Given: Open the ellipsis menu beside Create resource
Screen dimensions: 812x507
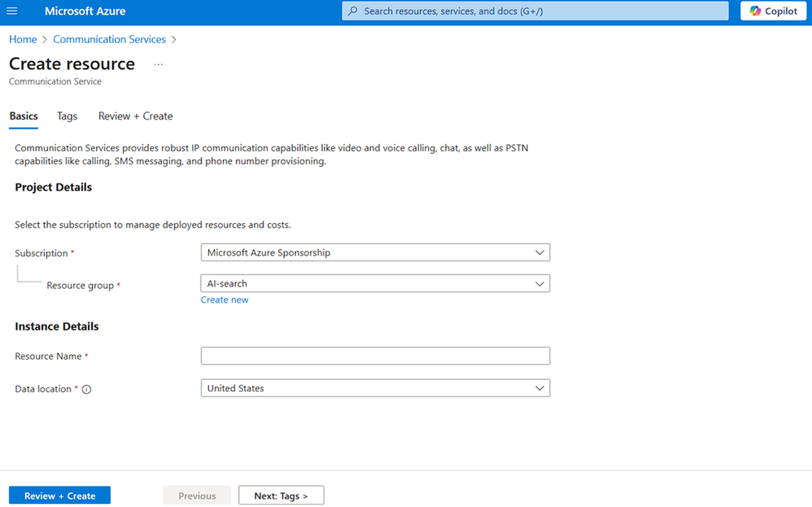Looking at the screenshot, I should (159, 65).
